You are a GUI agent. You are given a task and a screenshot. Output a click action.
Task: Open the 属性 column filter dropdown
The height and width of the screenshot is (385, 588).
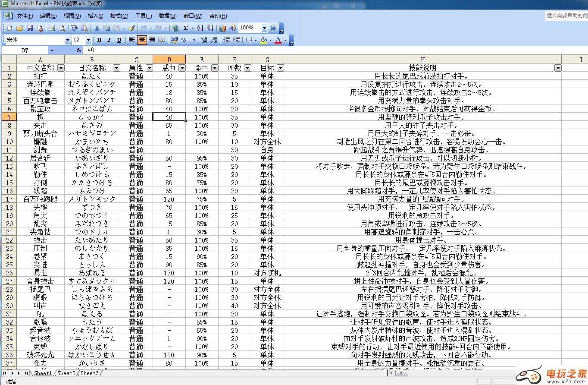(x=149, y=68)
